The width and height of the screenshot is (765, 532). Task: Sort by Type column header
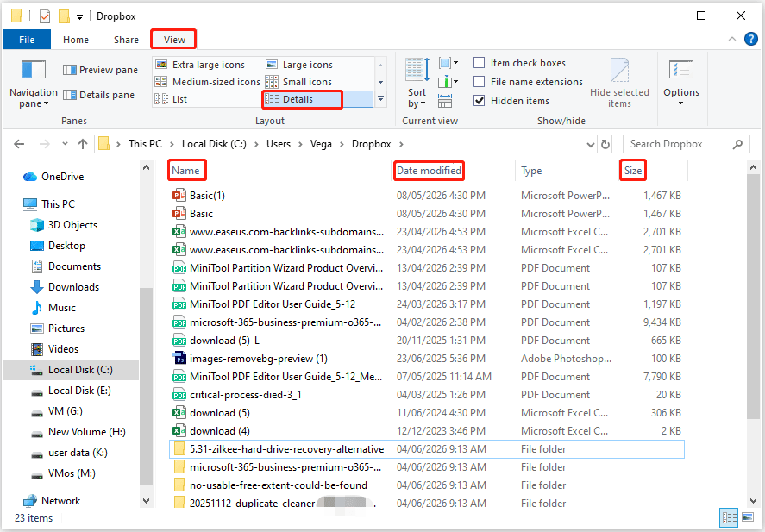pyautogui.click(x=530, y=171)
